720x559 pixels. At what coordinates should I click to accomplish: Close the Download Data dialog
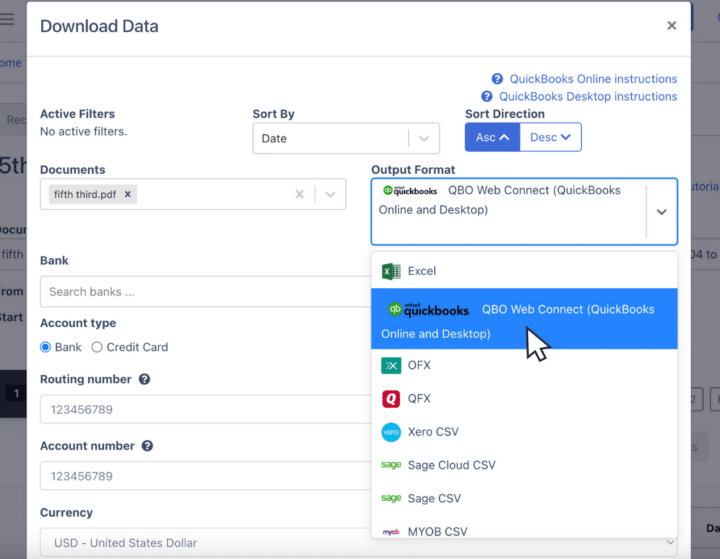click(671, 26)
